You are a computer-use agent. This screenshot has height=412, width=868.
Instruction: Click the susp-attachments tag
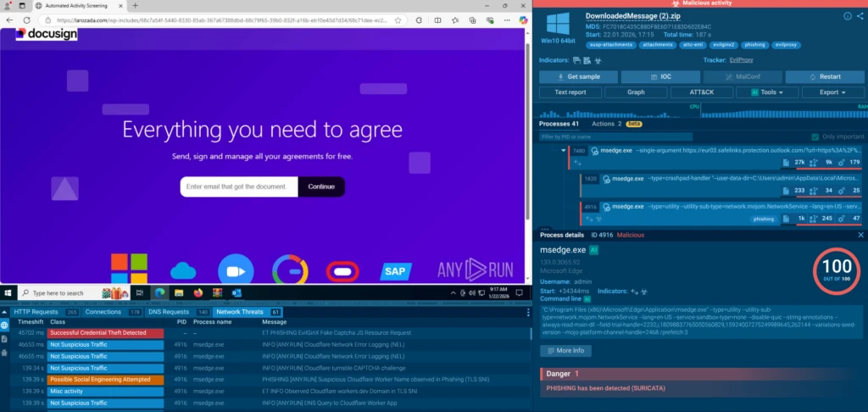(x=609, y=45)
